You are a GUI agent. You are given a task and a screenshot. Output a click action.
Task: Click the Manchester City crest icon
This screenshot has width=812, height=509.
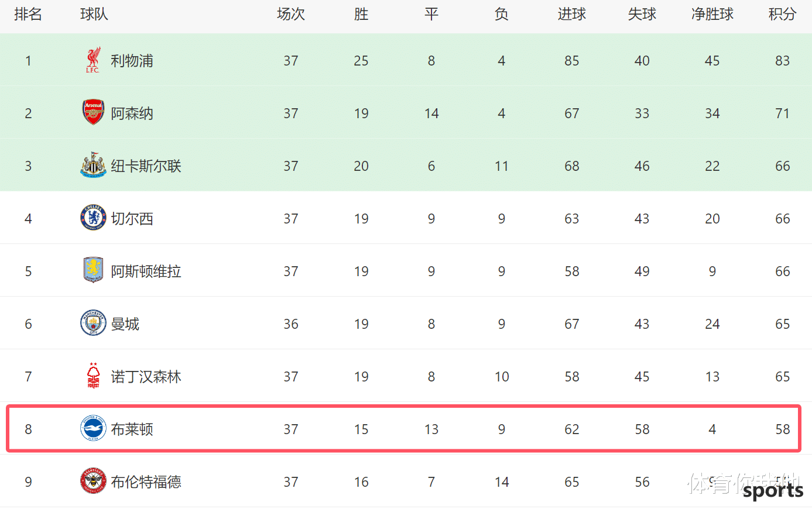(x=93, y=323)
